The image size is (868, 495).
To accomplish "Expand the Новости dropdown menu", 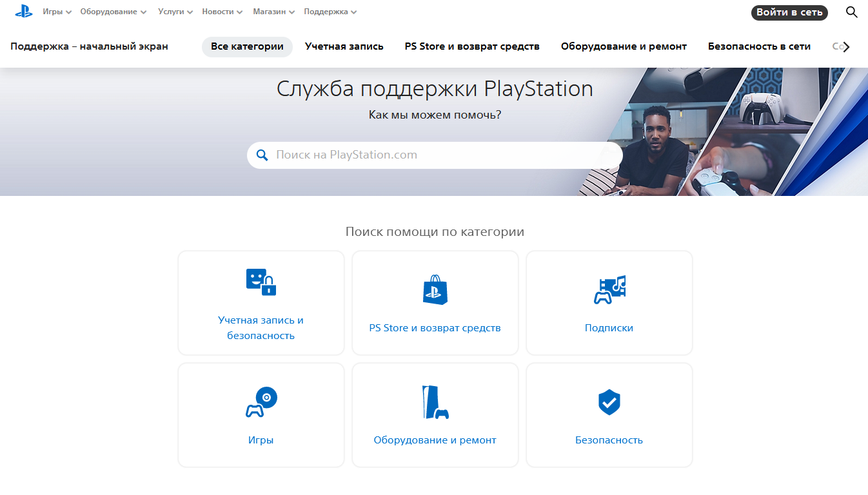I will point(222,12).
